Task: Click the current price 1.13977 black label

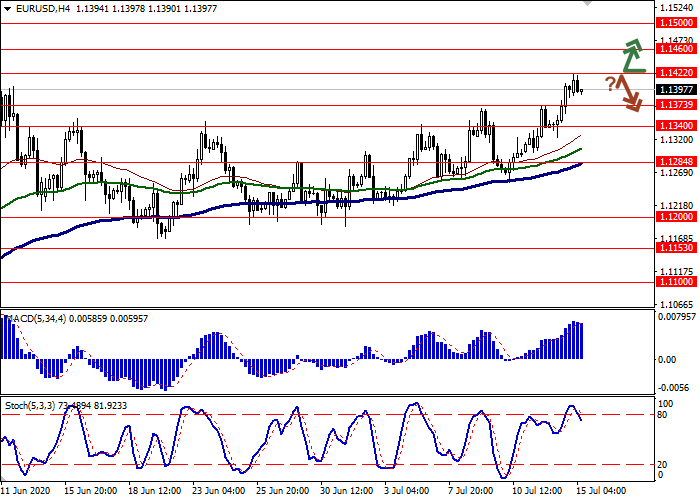Action: click(x=676, y=89)
